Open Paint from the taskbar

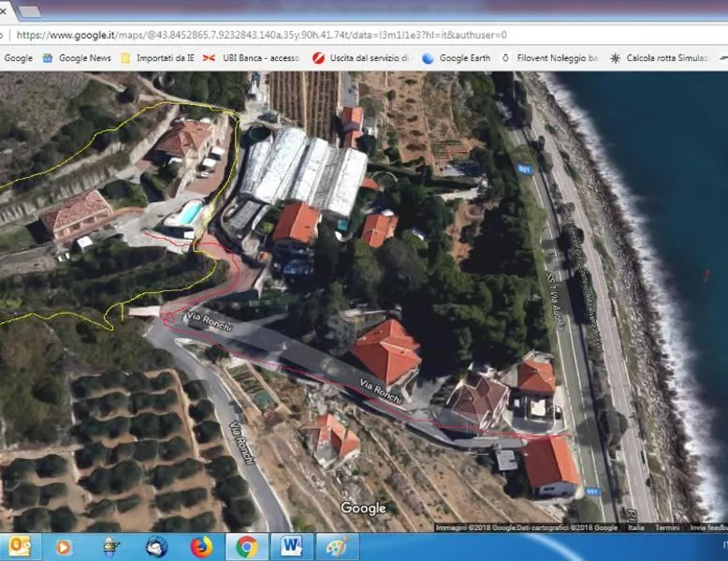tap(337, 546)
